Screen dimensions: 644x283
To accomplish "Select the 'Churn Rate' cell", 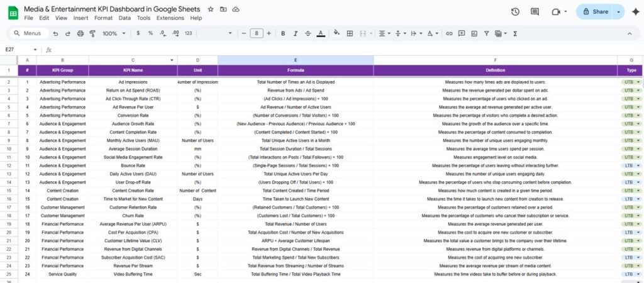I will click(x=133, y=216).
